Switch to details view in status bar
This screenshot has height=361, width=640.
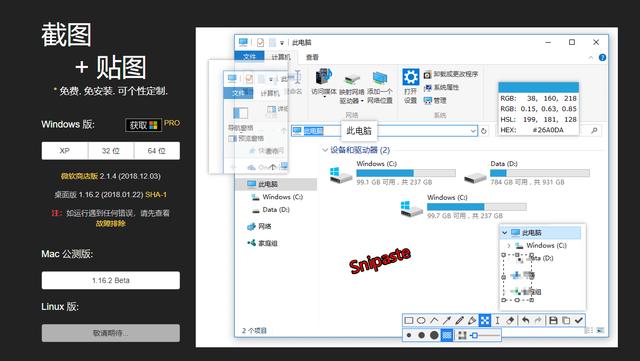(x=589, y=330)
